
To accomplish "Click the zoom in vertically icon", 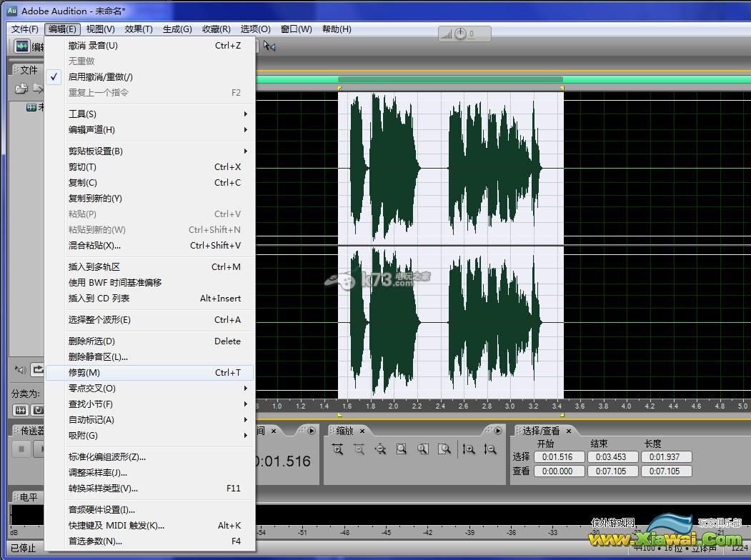I will pos(469,449).
